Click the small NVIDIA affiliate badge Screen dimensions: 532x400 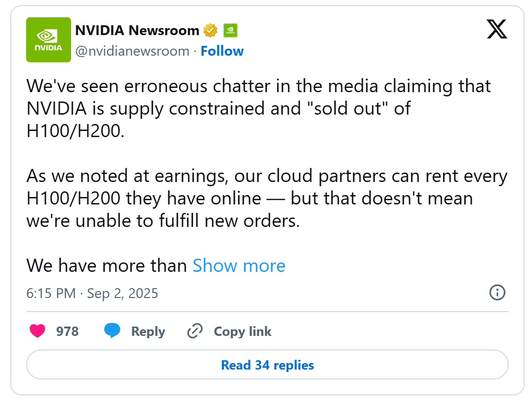[230, 31]
